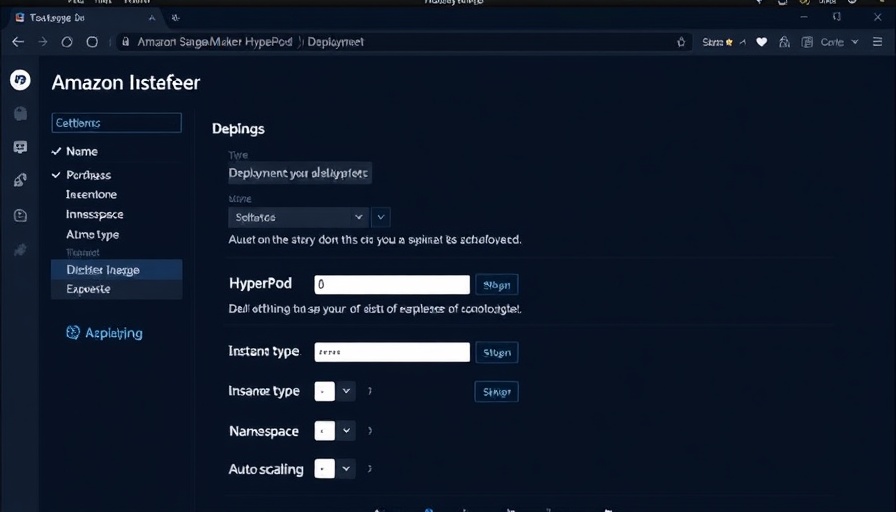896x512 pixels.
Task: Open the Incentone sidebar item
Action: pyautogui.click(x=91, y=195)
